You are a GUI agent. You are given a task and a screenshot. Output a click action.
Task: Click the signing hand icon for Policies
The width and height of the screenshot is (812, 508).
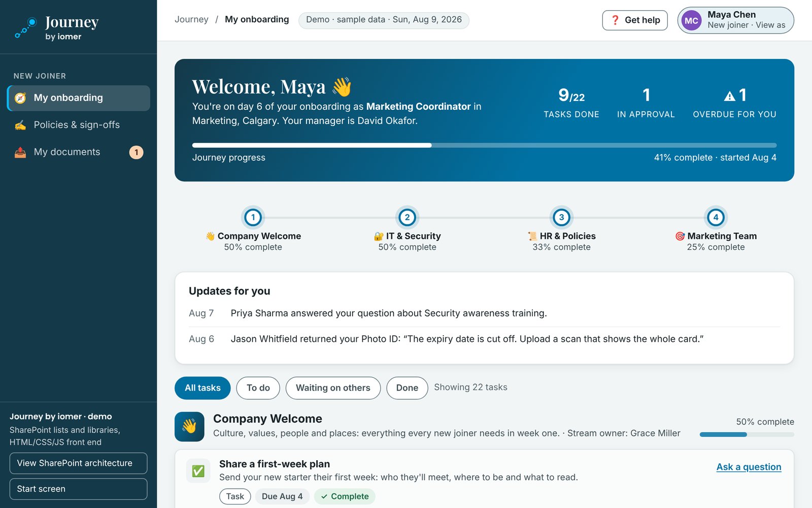pos(20,125)
